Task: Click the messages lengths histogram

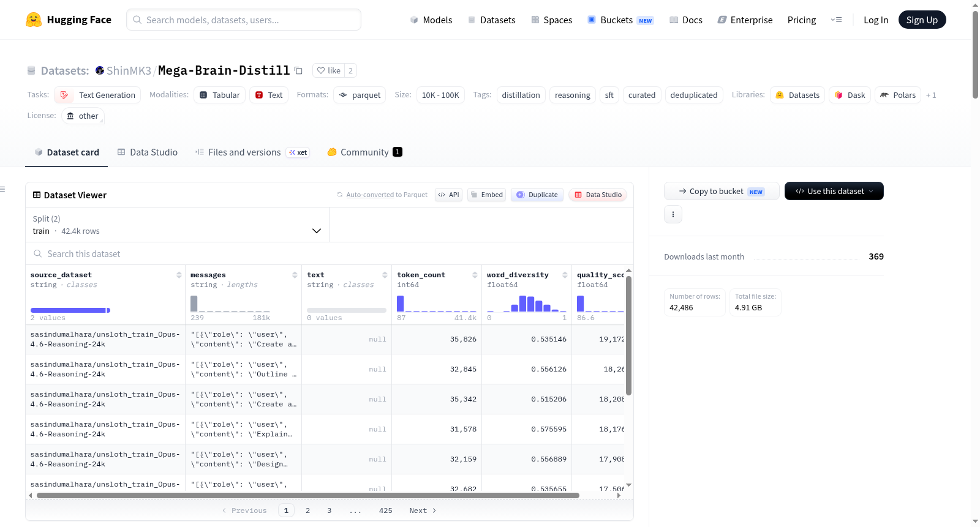Action: pos(230,304)
